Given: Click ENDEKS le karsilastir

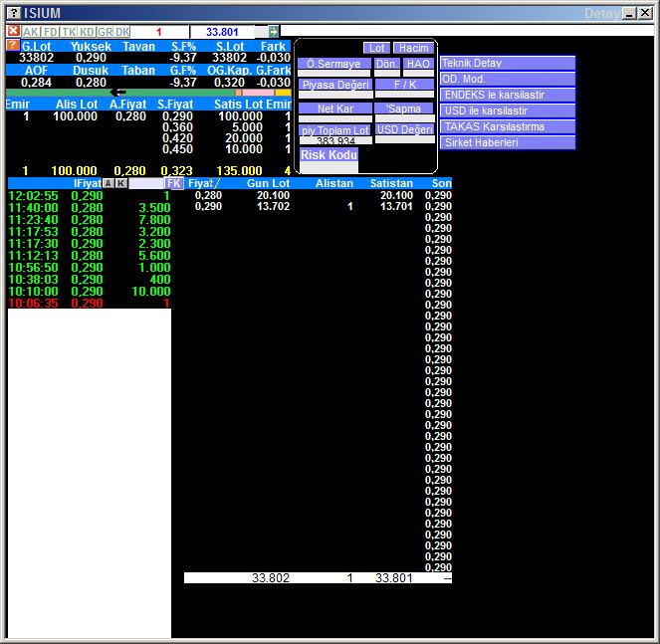Looking at the screenshot, I should [x=508, y=95].
